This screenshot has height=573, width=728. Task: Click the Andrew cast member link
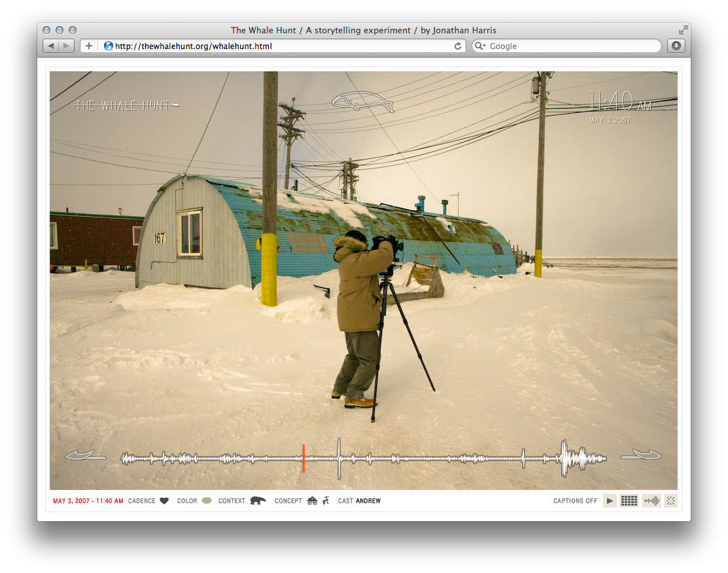(x=368, y=501)
